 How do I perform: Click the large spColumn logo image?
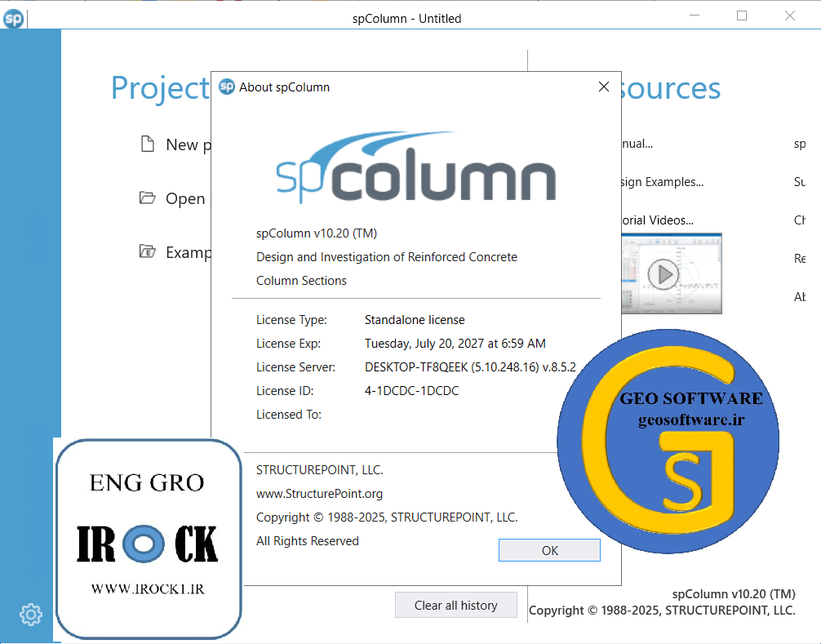[415, 167]
